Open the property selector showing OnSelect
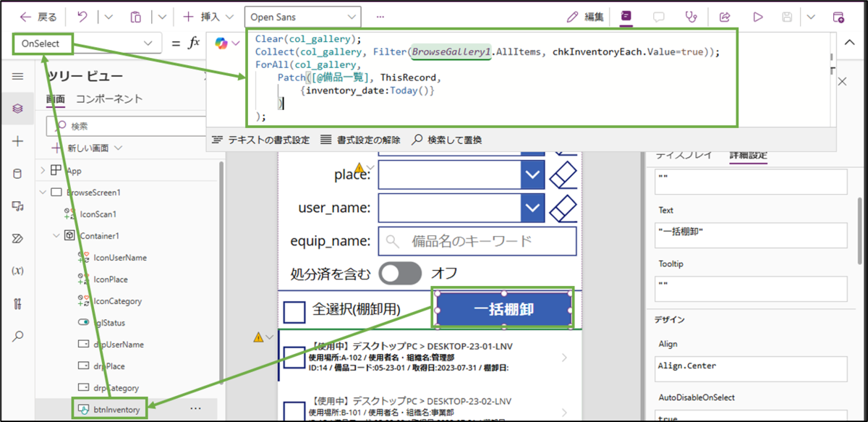This screenshot has width=868, height=422. click(85, 43)
